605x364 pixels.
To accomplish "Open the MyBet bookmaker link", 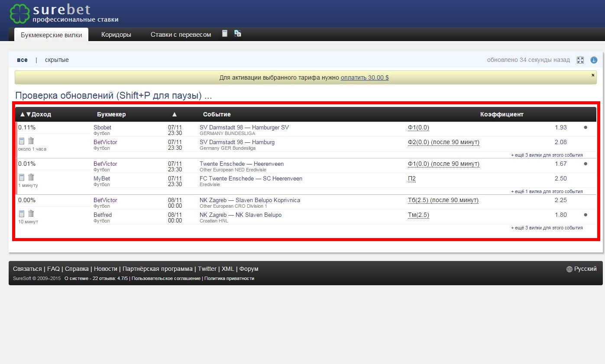I will pos(102,178).
